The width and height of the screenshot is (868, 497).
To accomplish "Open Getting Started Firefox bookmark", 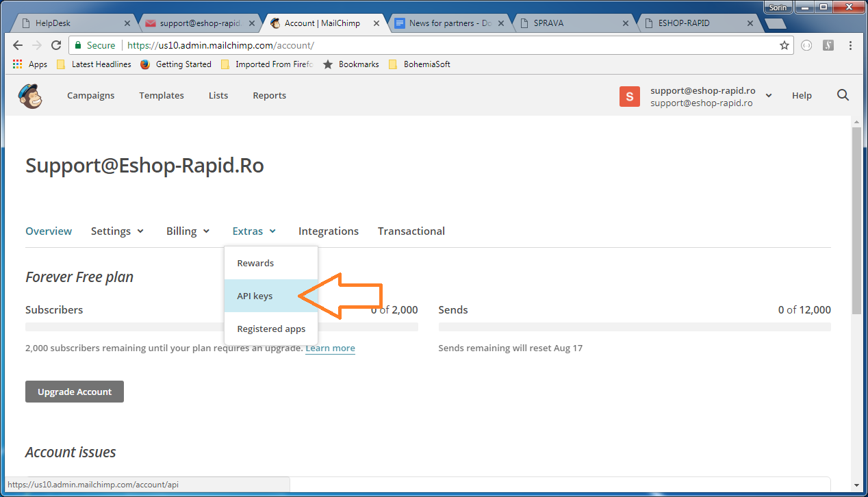I will 176,64.
